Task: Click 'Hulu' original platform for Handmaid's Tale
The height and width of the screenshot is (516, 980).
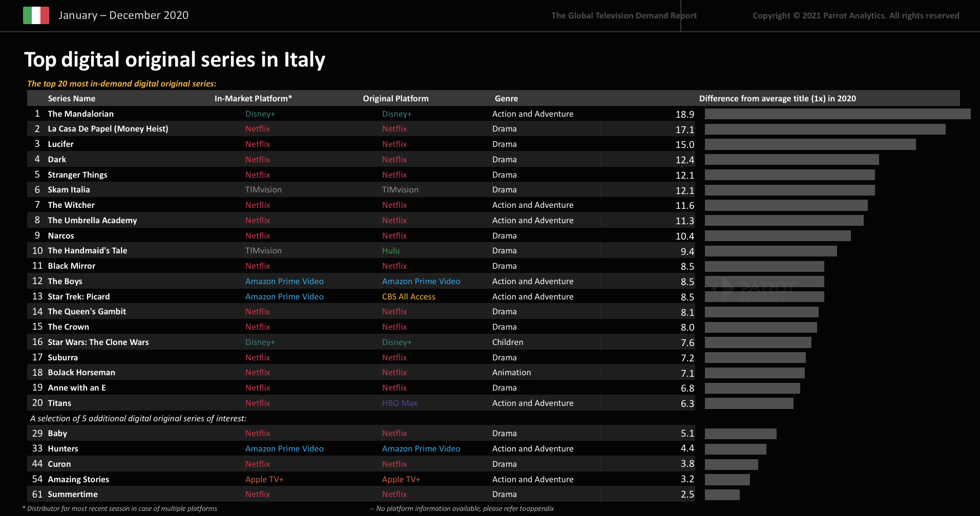Action: point(391,250)
